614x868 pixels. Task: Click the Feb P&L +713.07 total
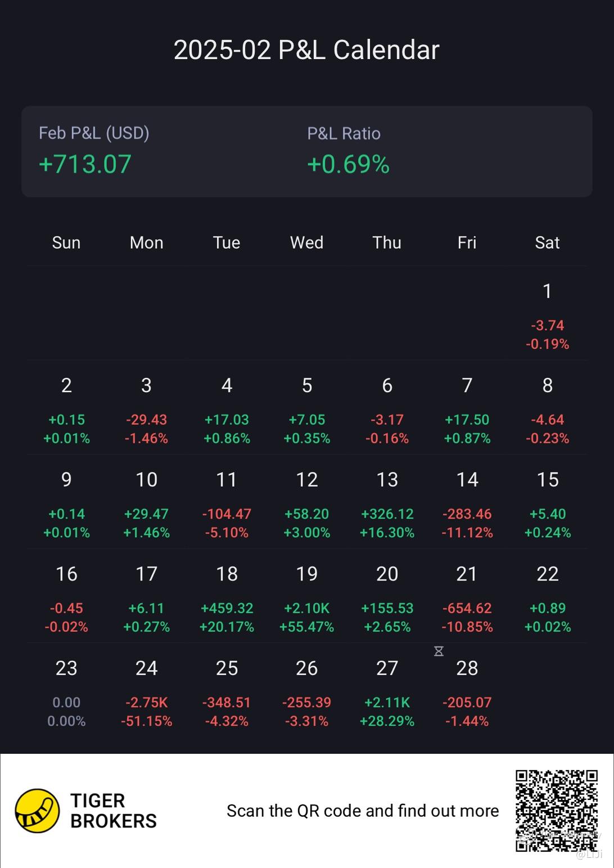[85, 164]
